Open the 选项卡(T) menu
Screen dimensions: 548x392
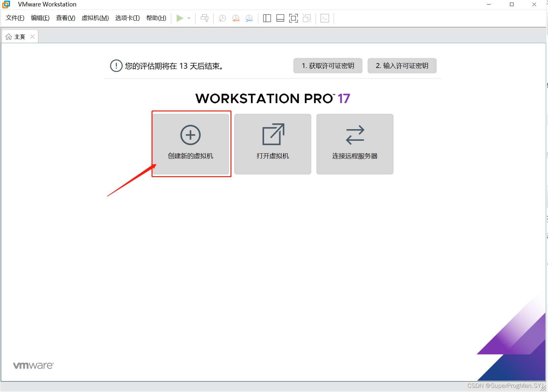pos(128,18)
